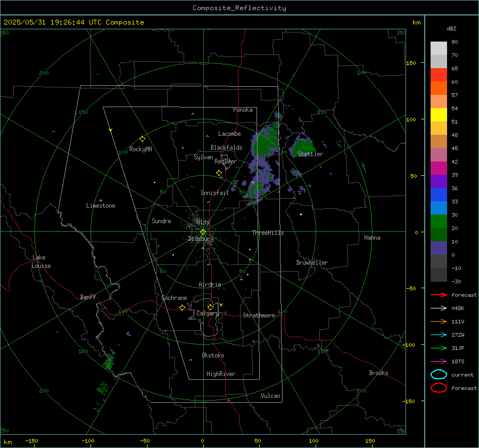
Task: Select the magenta 18TS arrow legend entry
Action: click(439, 362)
